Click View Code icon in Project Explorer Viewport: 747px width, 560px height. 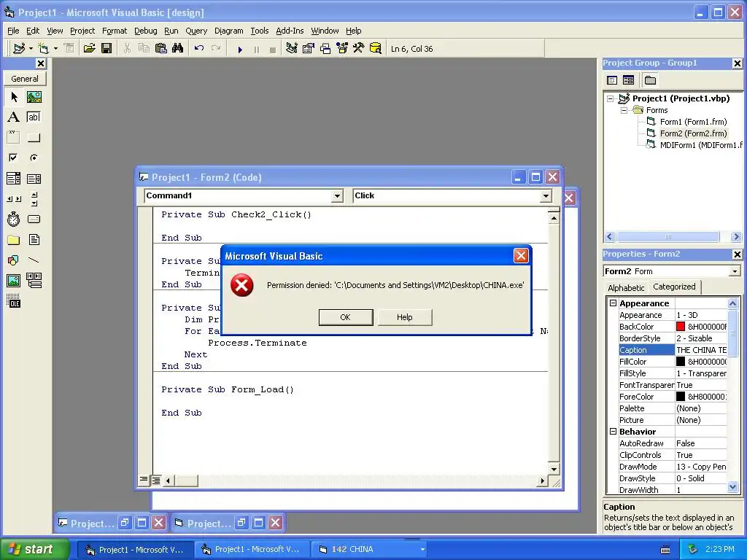(612, 80)
